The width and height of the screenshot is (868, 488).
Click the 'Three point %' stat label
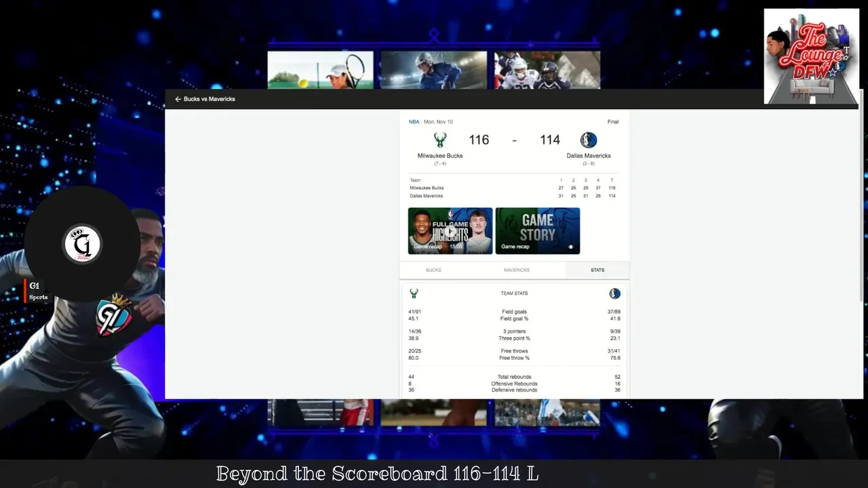(x=514, y=338)
